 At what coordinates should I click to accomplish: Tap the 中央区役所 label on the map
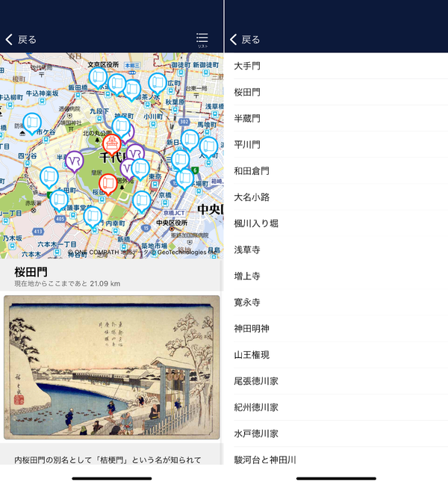(x=172, y=223)
